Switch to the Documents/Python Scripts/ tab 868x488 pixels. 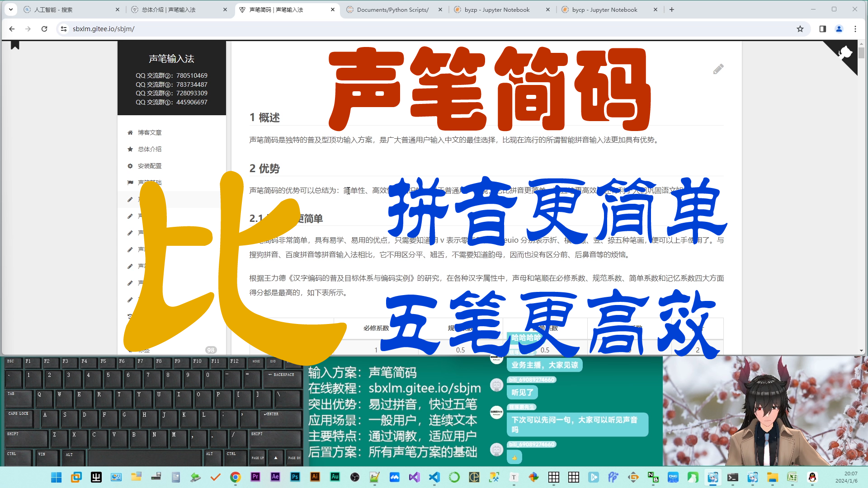pyautogui.click(x=393, y=9)
